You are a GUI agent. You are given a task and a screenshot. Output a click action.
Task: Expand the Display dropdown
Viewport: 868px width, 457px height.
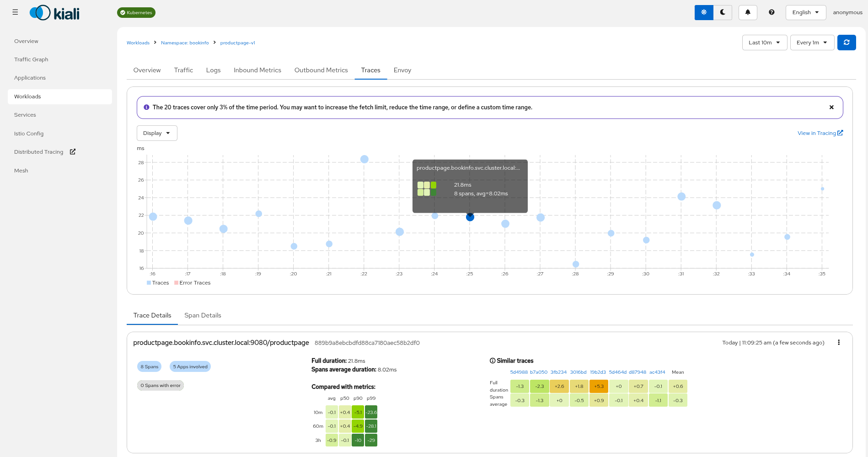(157, 133)
